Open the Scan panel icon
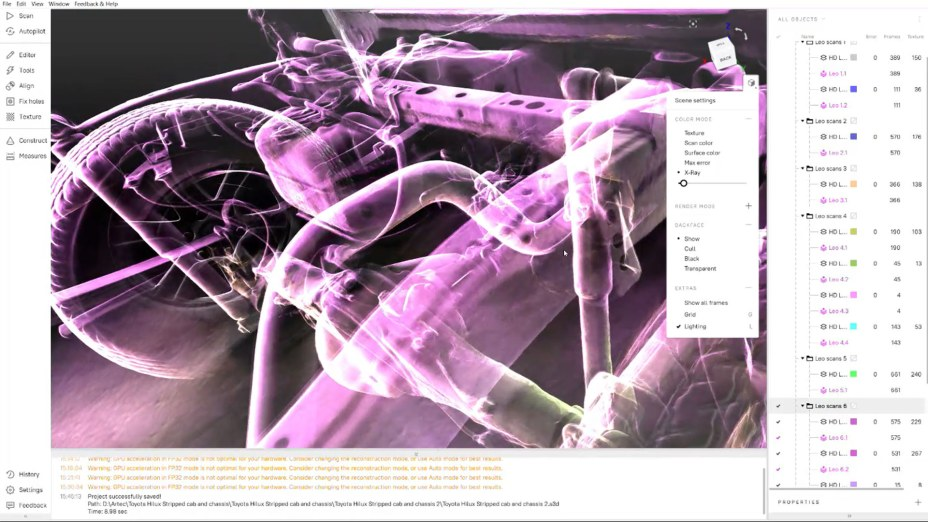Screen dimensions: 928x522 [x=9, y=16]
